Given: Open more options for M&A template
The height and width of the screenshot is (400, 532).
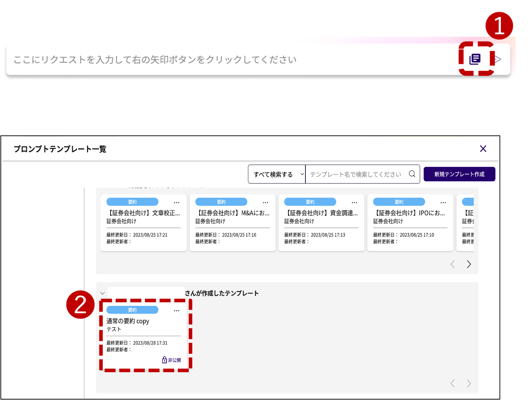Looking at the screenshot, I should (265, 202).
